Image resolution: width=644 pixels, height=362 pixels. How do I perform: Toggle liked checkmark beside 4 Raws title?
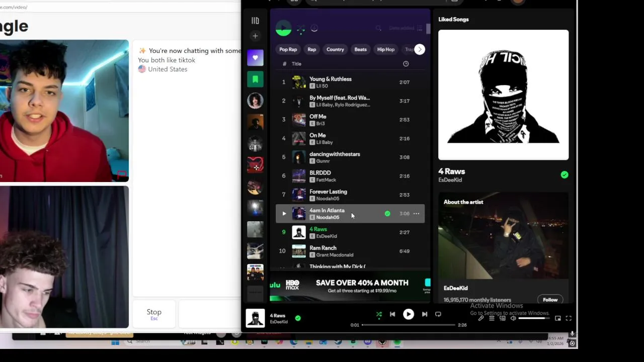pos(565,175)
